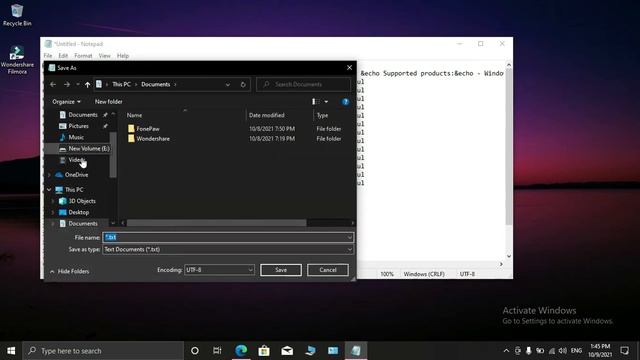Collapse with Hide Folders toggle
This screenshot has width=640, height=360.
(x=69, y=271)
